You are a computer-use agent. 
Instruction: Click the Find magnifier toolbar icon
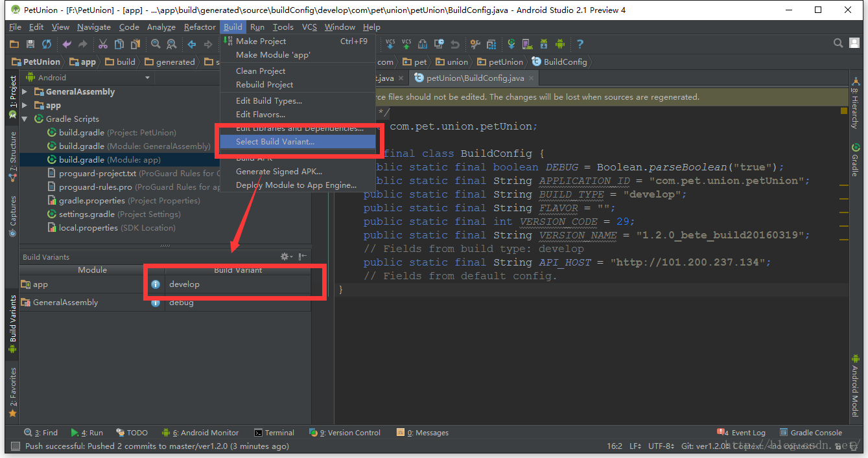[156, 44]
